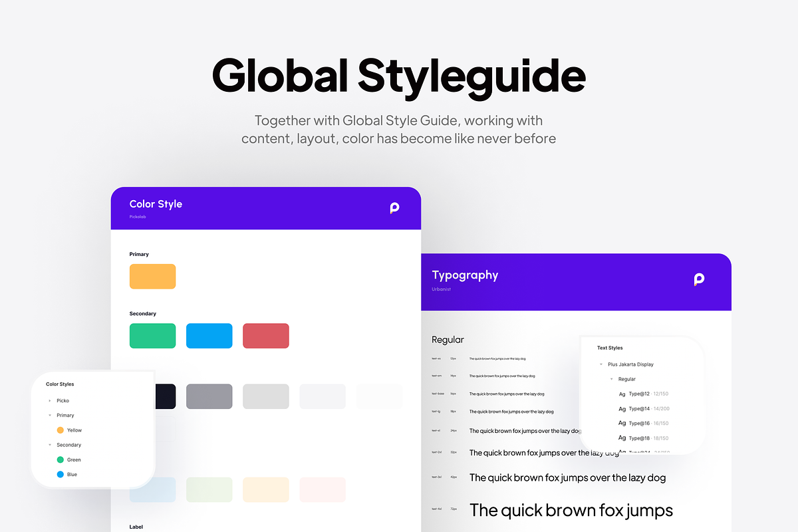The image size is (798, 532).
Task: Click the Green label in Color Styles
Action: tap(74, 460)
